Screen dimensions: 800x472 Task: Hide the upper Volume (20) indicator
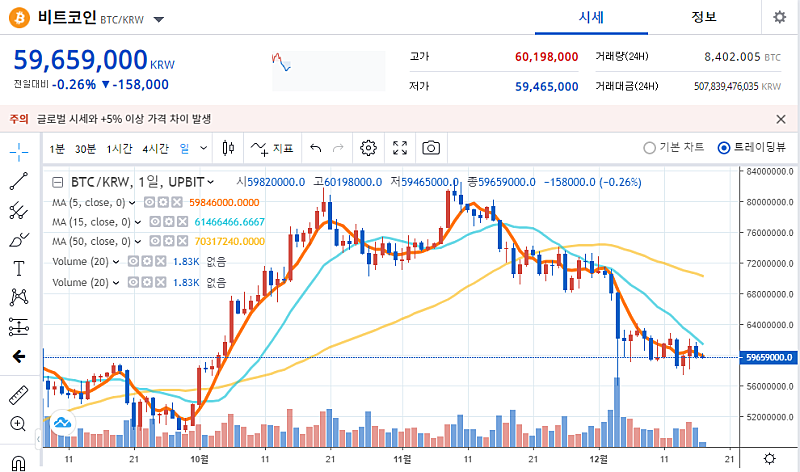point(133,261)
